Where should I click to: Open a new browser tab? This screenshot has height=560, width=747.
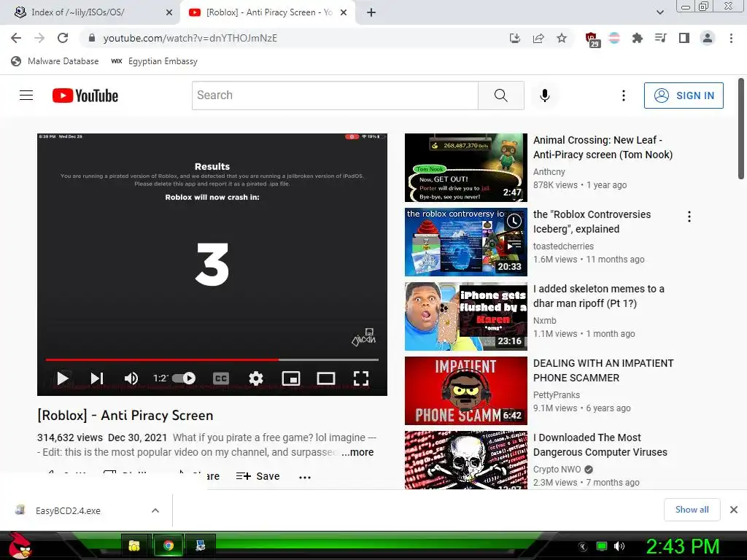pos(371,12)
